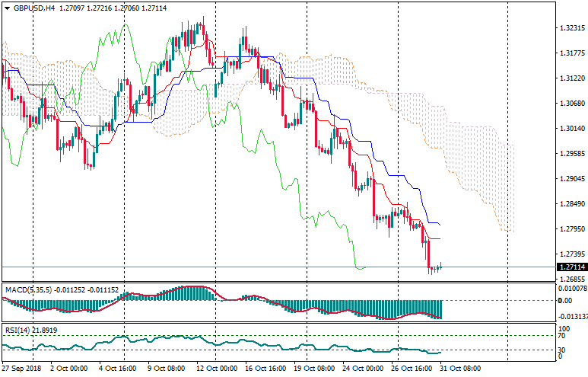
Task: Click the 24 Oct 00:00 time label
Action: pyautogui.click(x=364, y=368)
